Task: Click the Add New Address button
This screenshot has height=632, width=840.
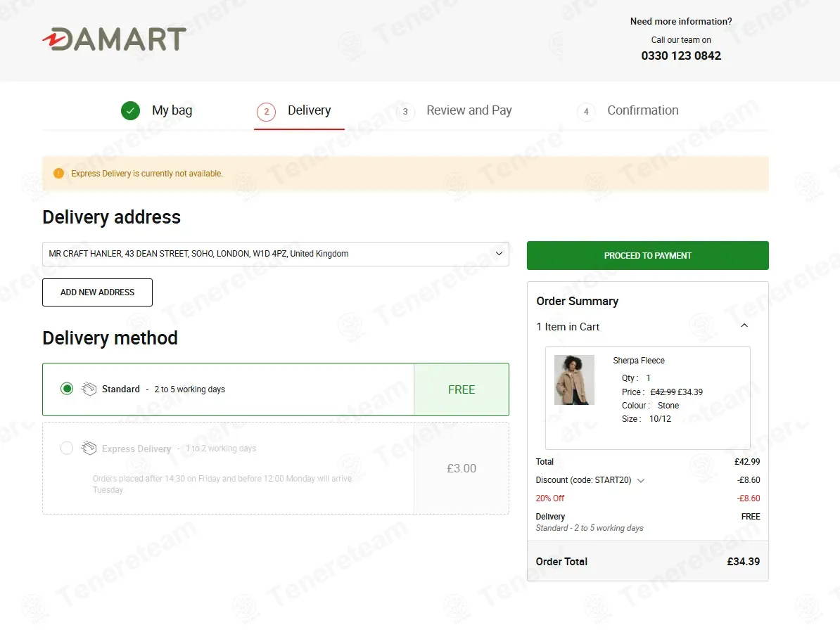Action: point(98,292)
